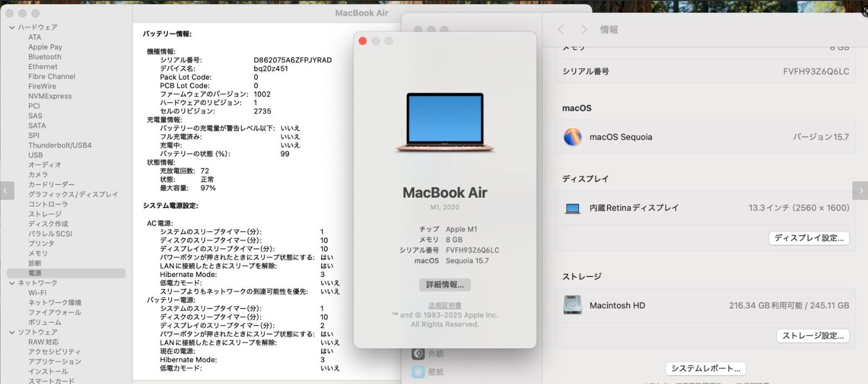Click device name bq20z451
This screenshot has width=868, height=384.
tap(271, 68)
